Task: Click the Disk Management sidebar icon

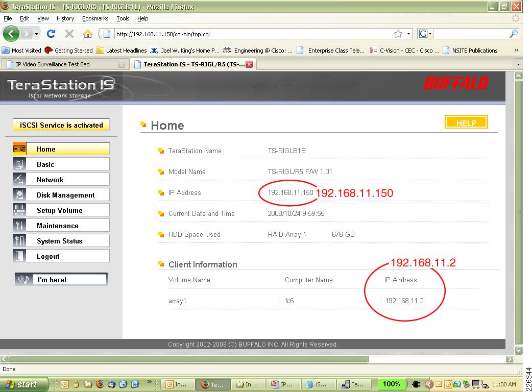Action: click(19, 194)
